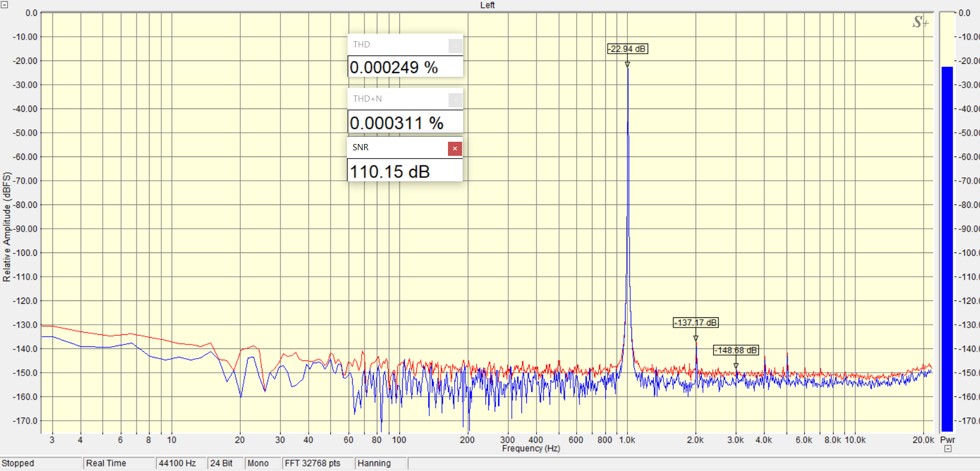
Task: Click the blue Pwr level meter bar
Action: click(x=947, y=249)
